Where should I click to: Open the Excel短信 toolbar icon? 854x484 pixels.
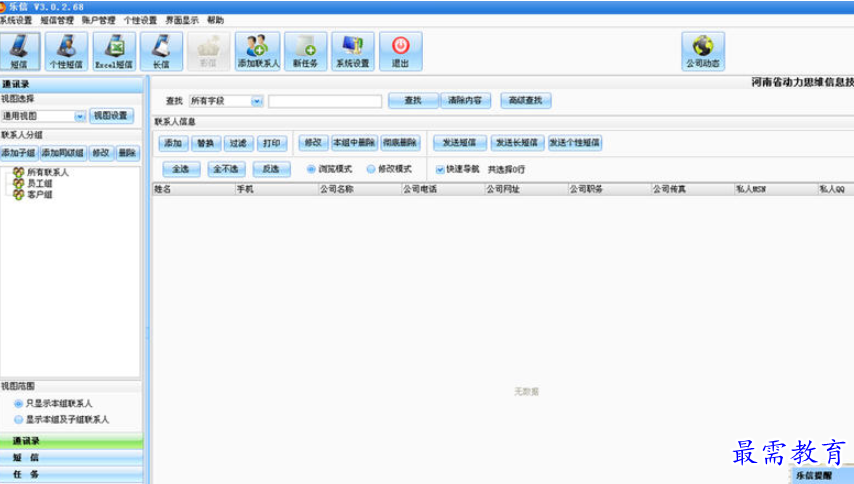(x=114, y=51)
